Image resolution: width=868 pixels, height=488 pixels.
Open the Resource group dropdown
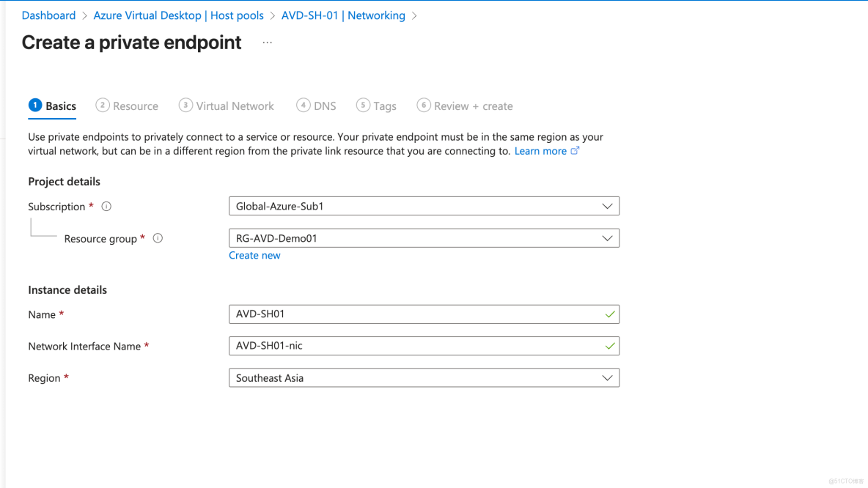[x=607, y=238]
